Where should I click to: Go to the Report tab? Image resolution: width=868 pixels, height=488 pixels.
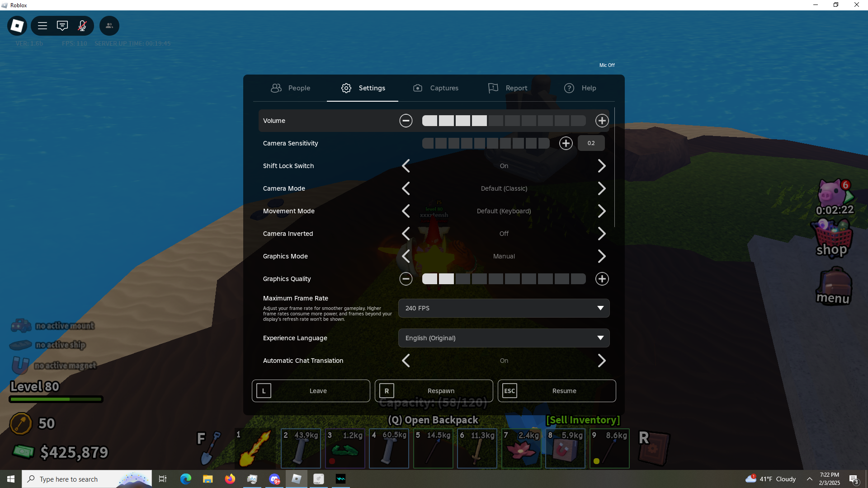coord(508,88)
